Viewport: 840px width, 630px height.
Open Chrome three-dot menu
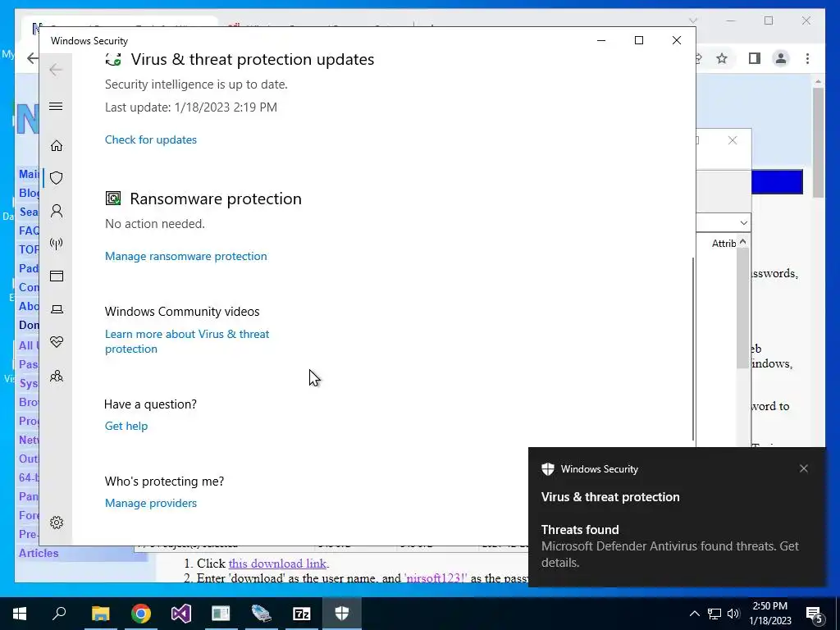(807, 58)
